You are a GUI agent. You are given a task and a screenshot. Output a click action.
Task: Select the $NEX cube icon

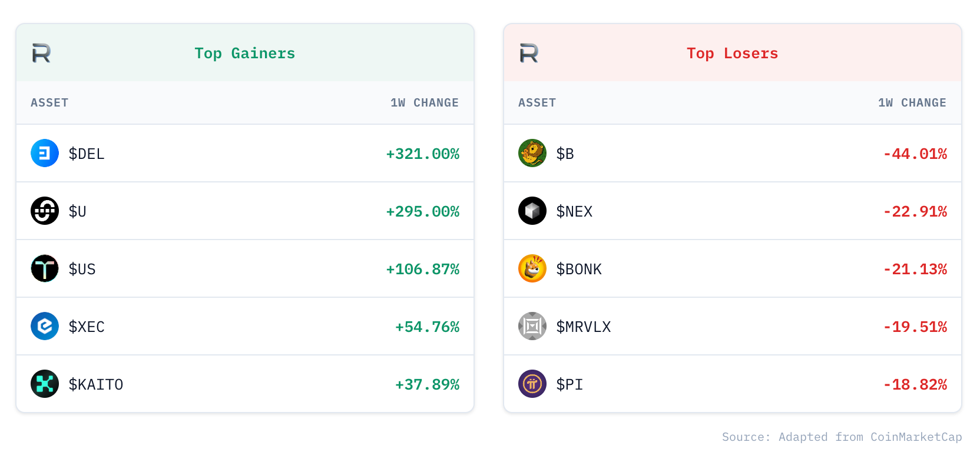532,211
